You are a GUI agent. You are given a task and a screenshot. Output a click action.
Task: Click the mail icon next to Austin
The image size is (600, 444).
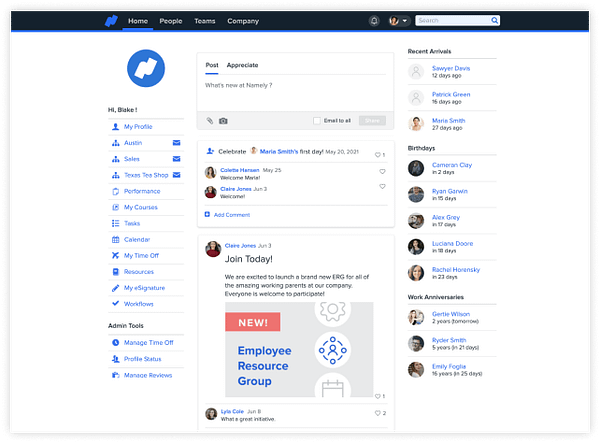[x=177, y=143]
